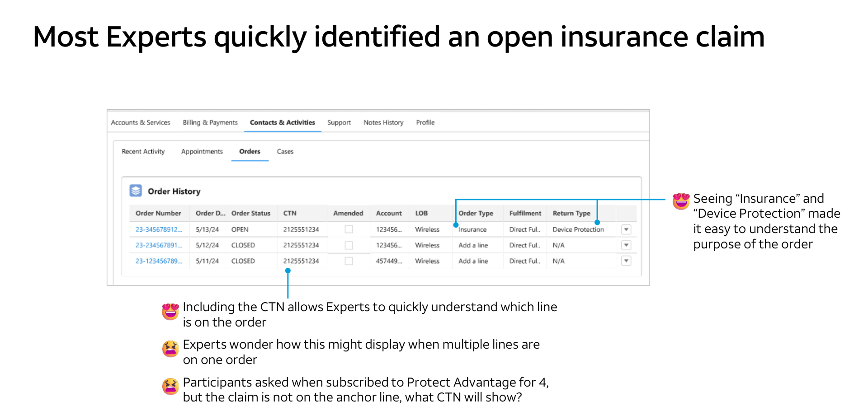This screenshot has height=420, width=868.
Task: Open the Accounts & Services tab
Action: tap(141, 122)
